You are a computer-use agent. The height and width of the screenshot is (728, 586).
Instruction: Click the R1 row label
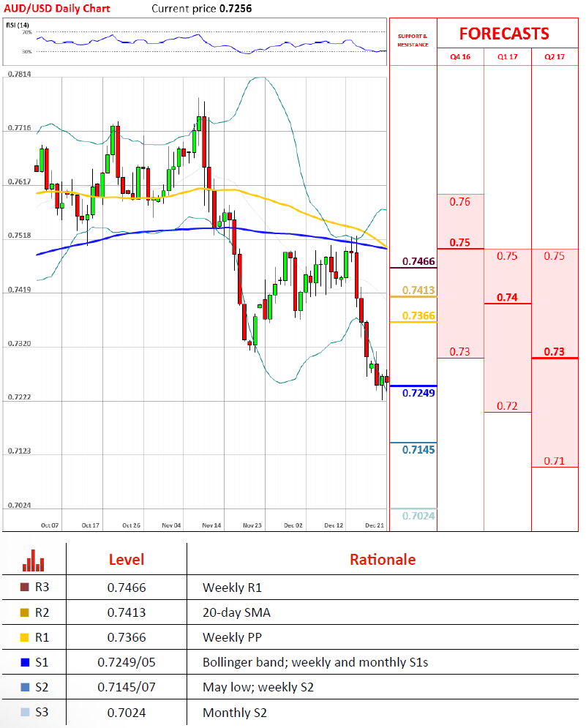42,637
